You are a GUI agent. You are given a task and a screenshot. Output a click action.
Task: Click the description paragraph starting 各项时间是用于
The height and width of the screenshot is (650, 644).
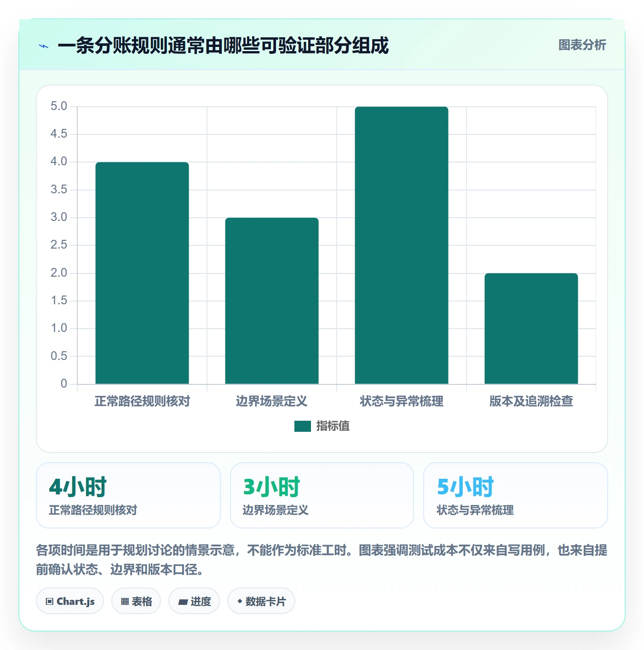point(322,560)
